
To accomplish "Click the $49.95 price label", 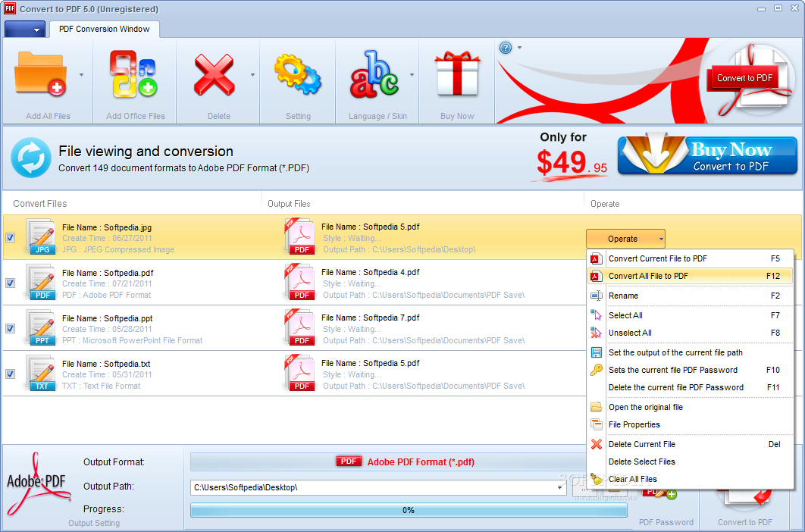I will (x=572, y=164).
